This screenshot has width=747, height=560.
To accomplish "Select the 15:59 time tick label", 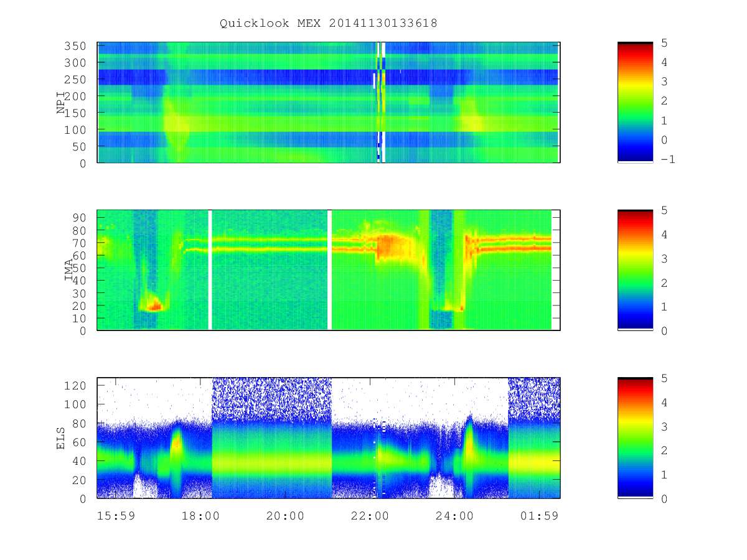I will (x=116, y=516).
